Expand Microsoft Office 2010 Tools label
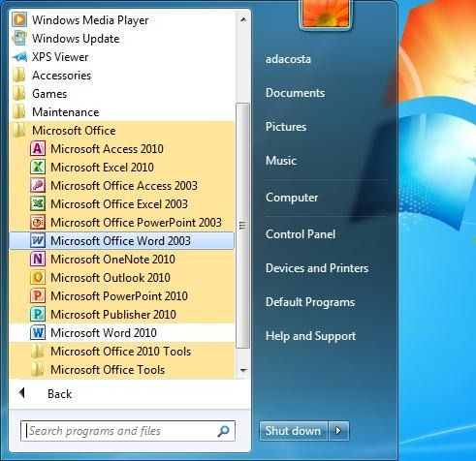This screenshot has width=476, height=461. point(121,352)
